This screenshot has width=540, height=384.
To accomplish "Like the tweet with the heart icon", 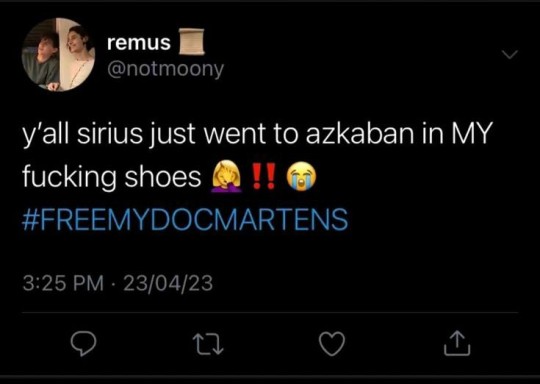I will pyautogui.click(x=332, y=343).
